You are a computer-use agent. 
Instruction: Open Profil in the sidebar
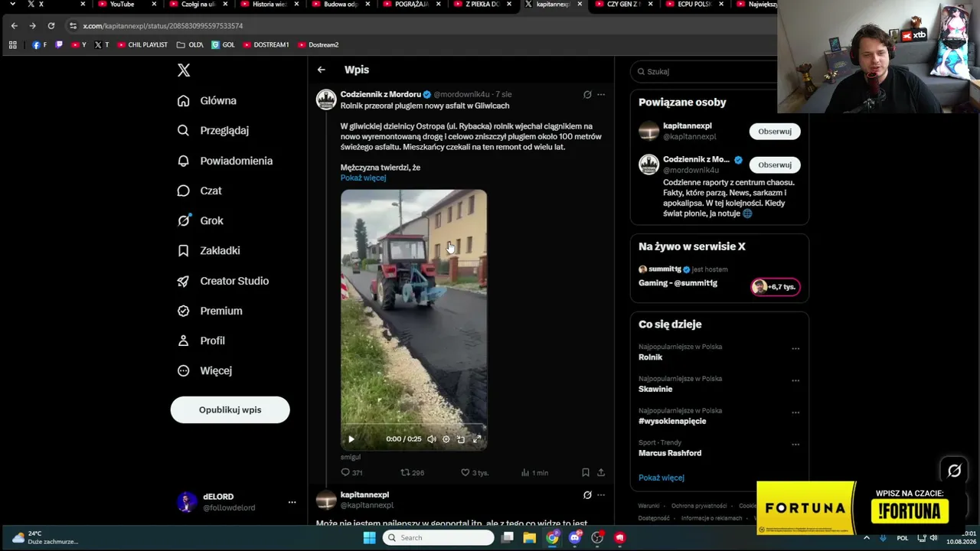[x=201, y=341]
